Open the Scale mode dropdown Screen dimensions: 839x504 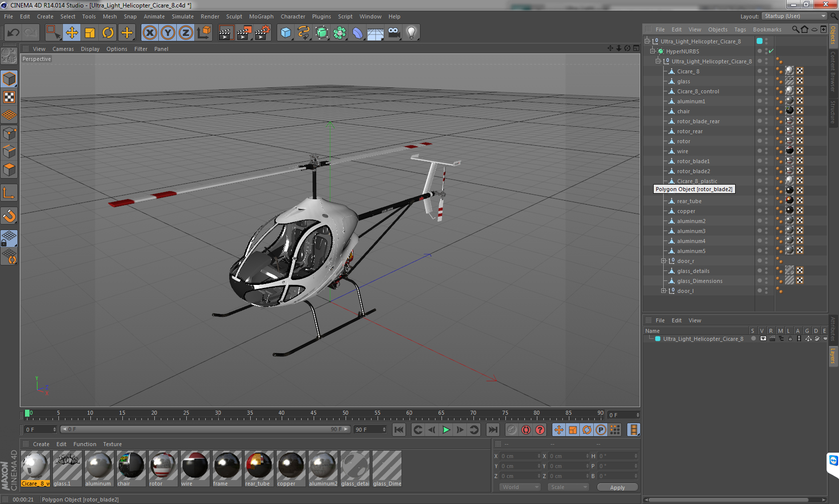coord(568,487)
